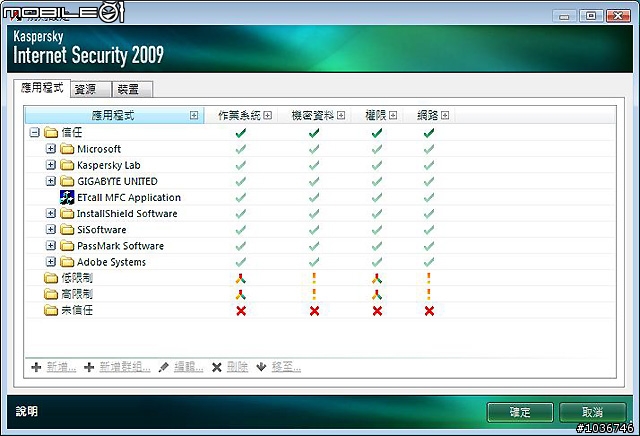Collapse the 信任 group

(35, 132)
